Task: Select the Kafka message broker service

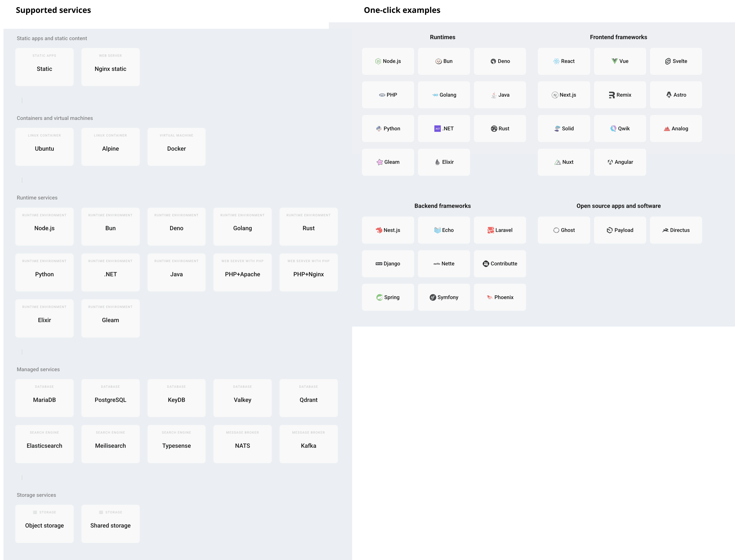Action: coord(308,444)
